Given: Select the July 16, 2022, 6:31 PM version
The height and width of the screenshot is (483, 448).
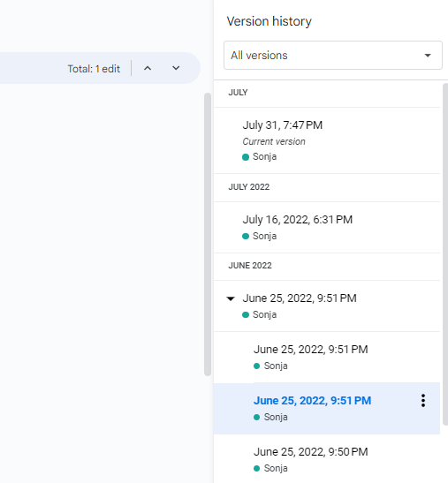Looking at the screenshot, I should tap(327, 228).
